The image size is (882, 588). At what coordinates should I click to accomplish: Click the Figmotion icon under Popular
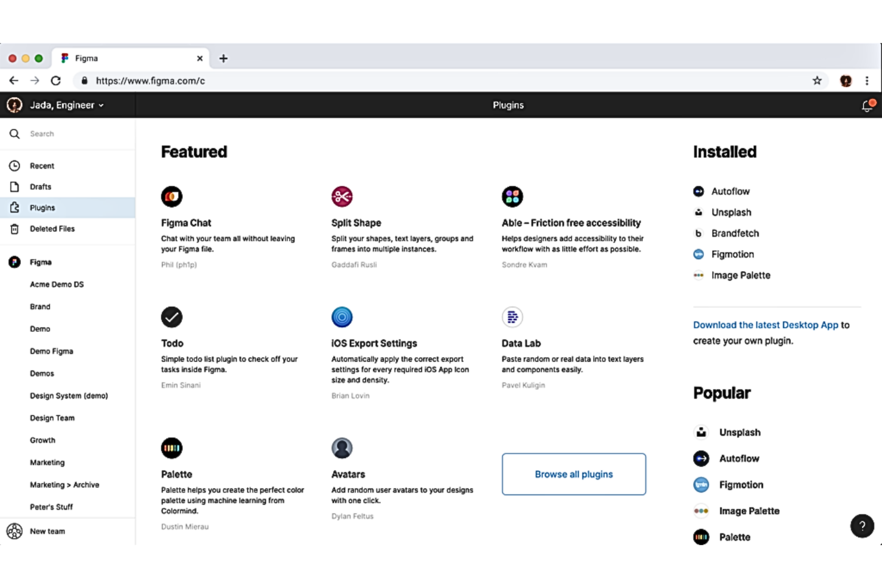coord(701,485)
